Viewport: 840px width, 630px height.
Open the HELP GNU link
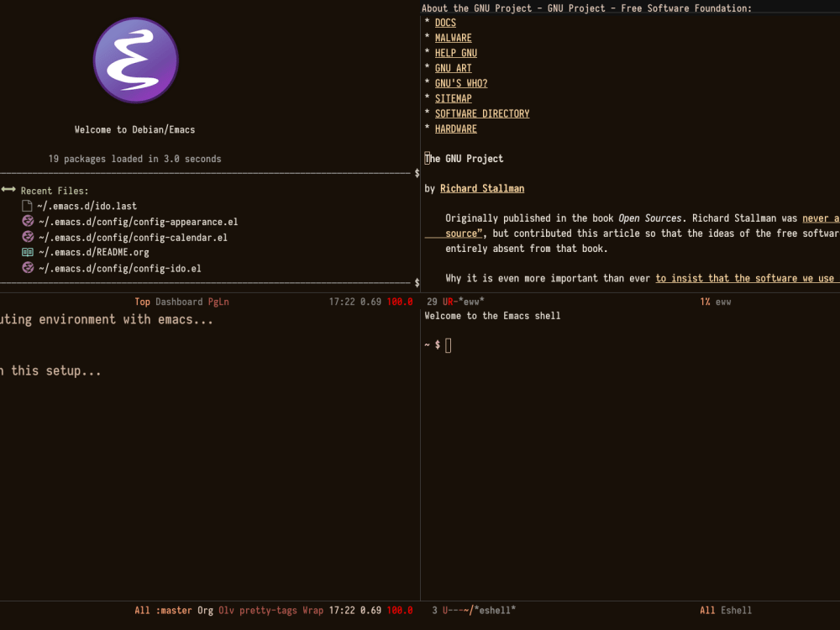pyautogui.click(x=456, y=53)
